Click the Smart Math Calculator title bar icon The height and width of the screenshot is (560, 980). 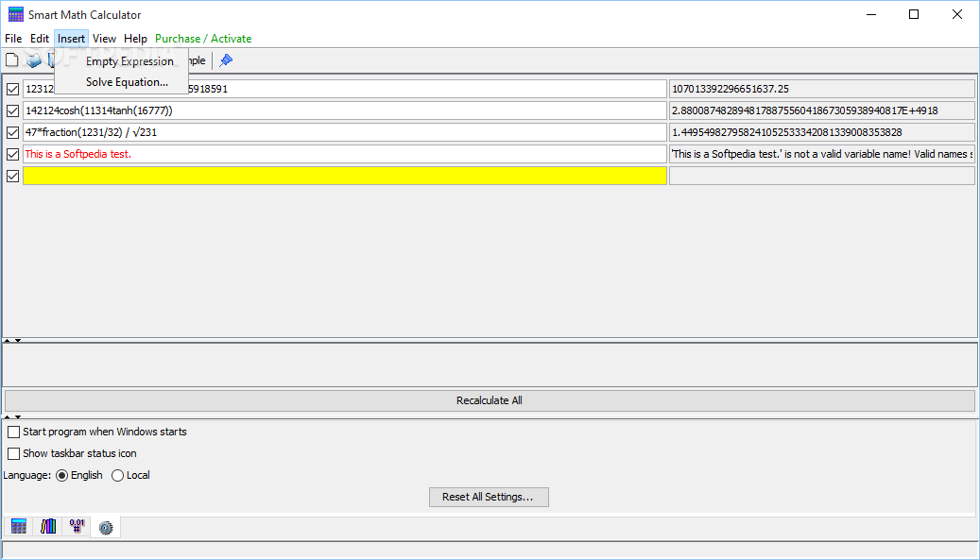[16, 14]
